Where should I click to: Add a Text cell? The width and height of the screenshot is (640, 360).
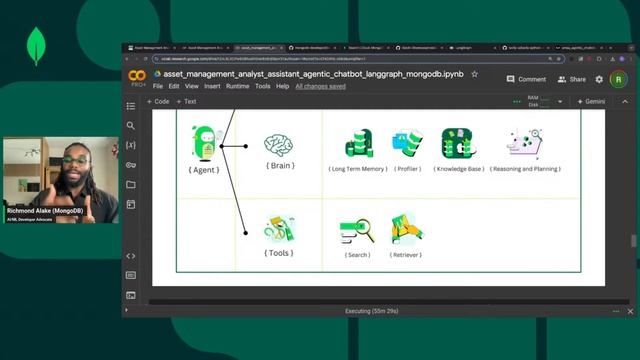point(186,102)
